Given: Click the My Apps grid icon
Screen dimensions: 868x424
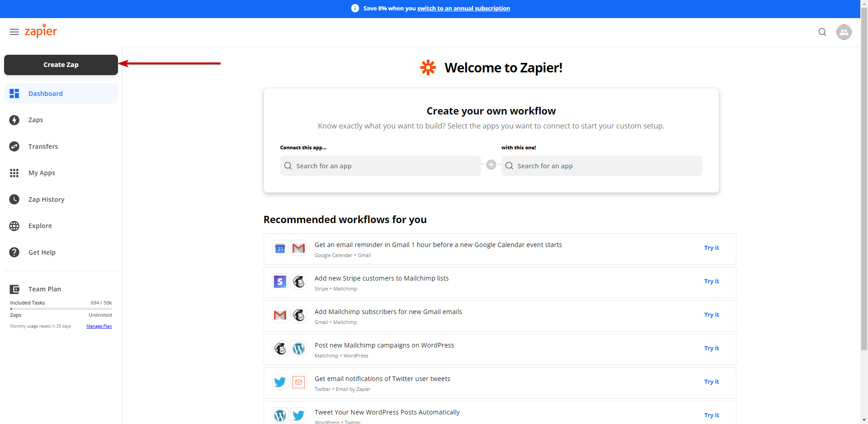Looking at the screenshot, I should [14, 173].
